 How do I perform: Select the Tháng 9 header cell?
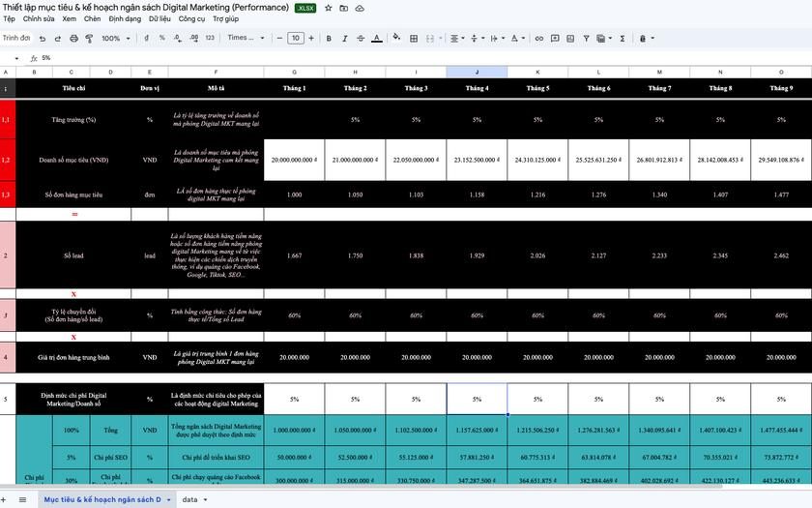click(781, 88)
